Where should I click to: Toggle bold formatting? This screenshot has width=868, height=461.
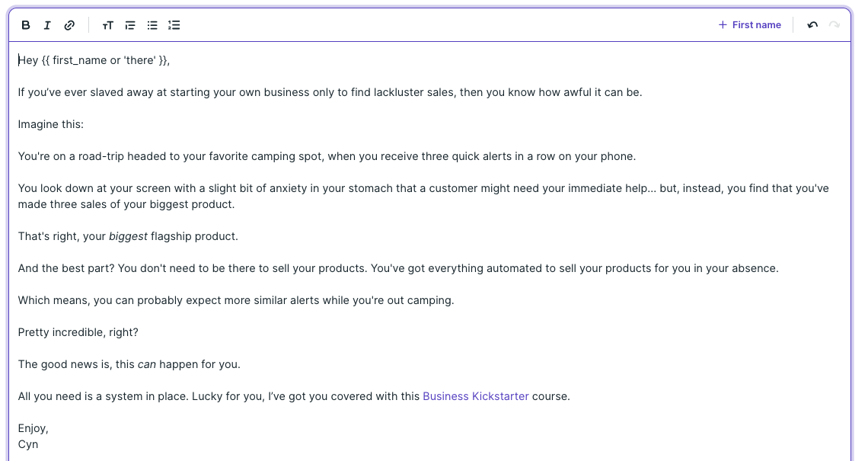coord(25,24)
